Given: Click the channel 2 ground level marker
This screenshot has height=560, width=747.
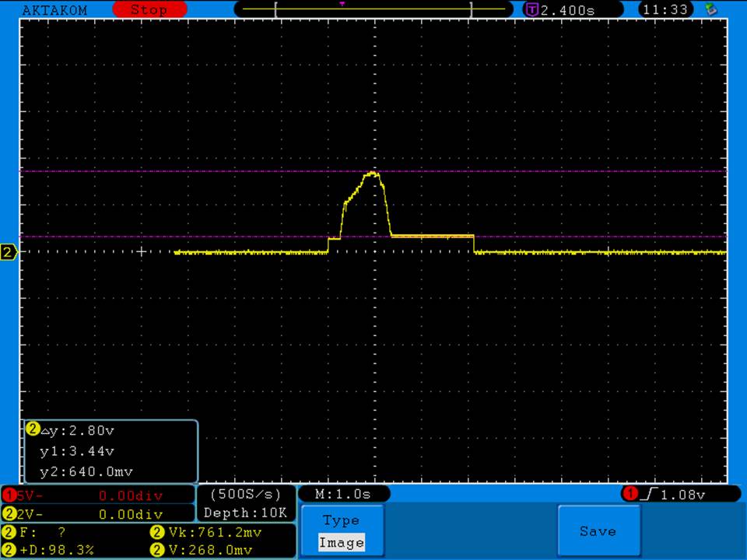Looking at the screenshot, I should pos(9,253).
